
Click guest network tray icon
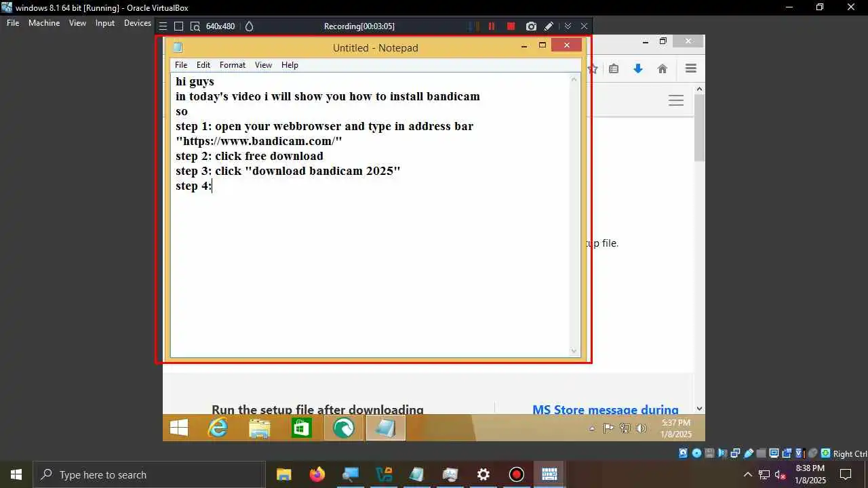coord(625,428)
